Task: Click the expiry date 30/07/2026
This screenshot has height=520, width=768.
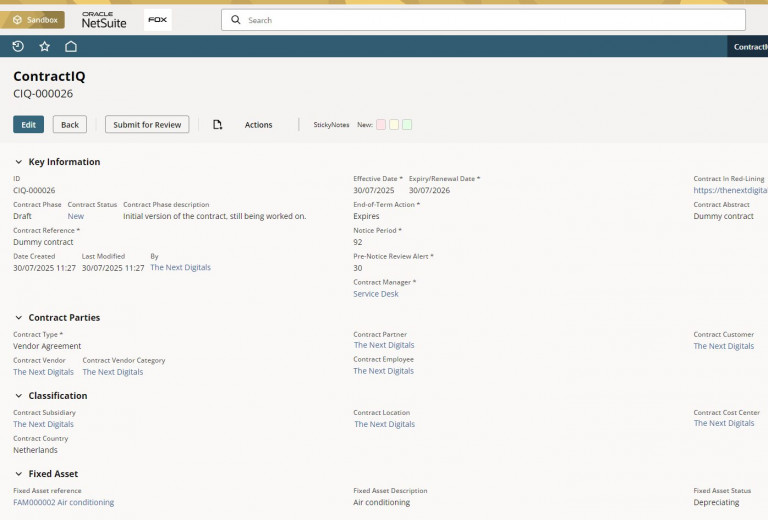Action: pyautogui.click(x=430, y=190)
